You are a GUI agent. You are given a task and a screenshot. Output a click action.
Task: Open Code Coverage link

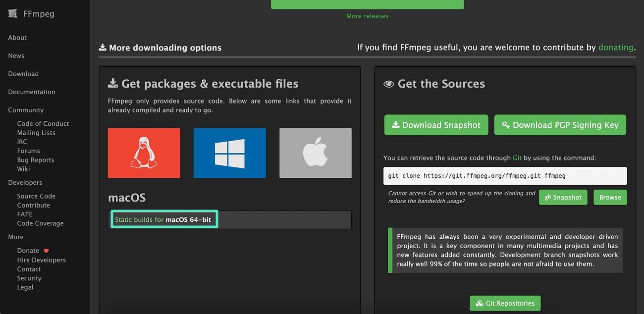click(40, 223)
